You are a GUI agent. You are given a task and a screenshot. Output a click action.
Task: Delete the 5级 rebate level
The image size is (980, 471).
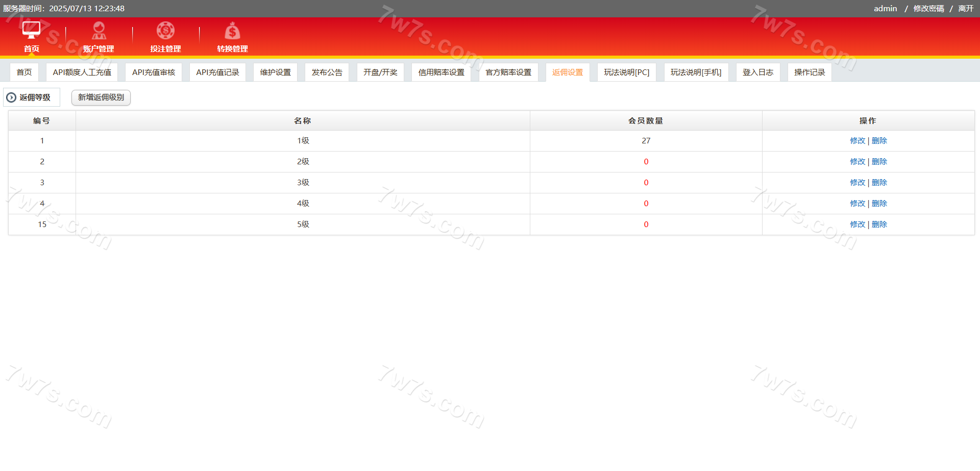[879, 225]
